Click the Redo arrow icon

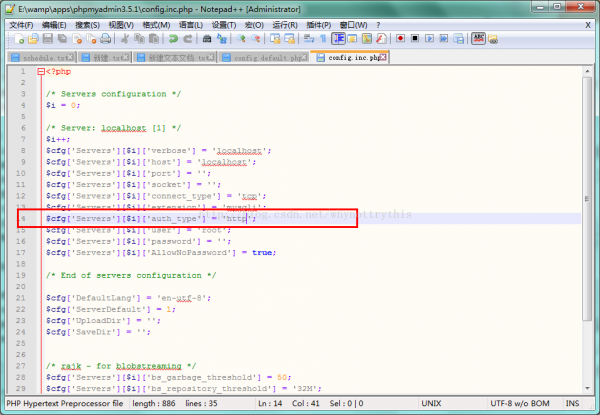coord(188,39)
